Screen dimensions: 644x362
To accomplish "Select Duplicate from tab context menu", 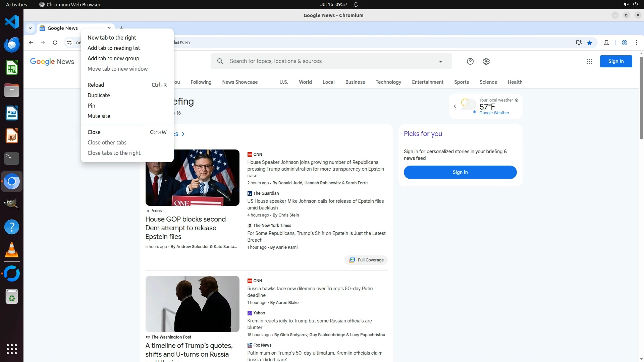I will [98, 95].
